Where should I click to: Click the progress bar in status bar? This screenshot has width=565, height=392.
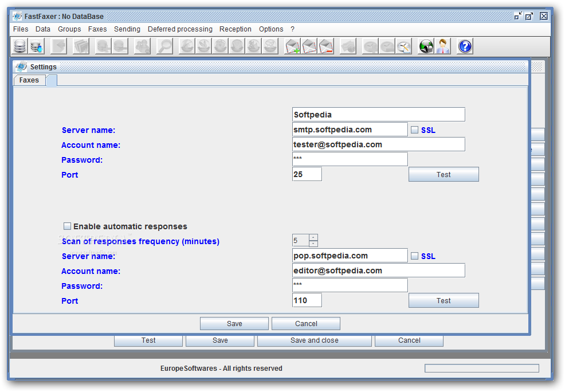(x=482, y=369)
